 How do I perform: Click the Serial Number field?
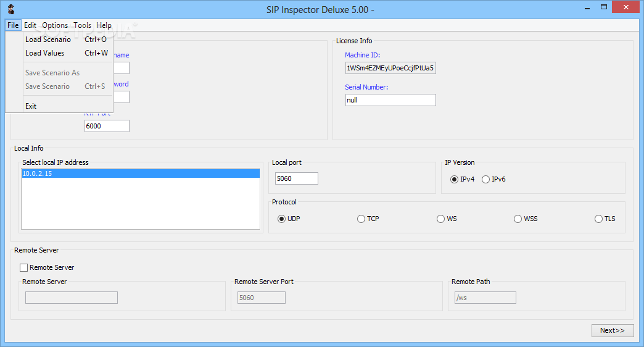click(x=390, y=100)
